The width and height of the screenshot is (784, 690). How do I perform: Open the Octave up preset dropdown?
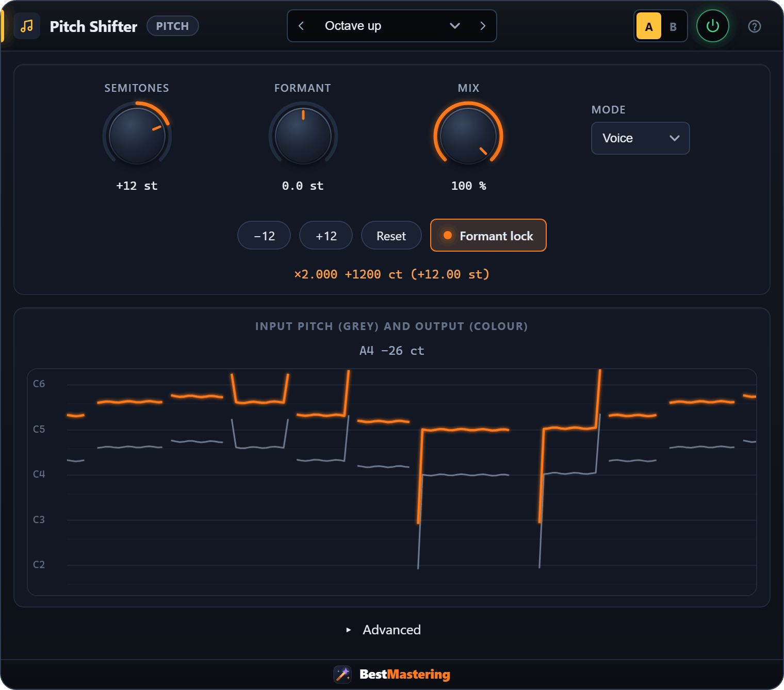(x=392, y=26)
